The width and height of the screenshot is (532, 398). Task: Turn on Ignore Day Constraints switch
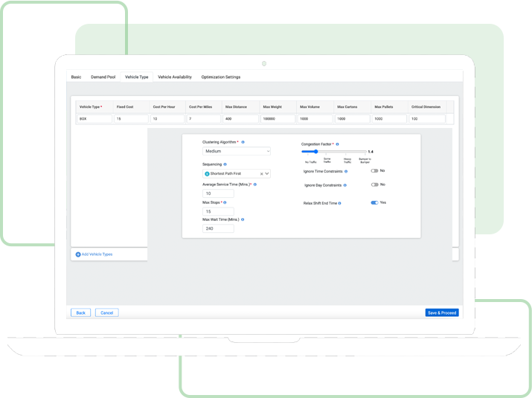(x=374, y=184)
